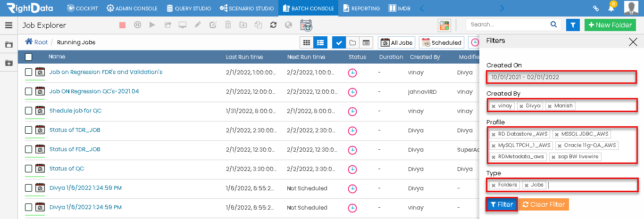Click the New Folder button

point(610,25)
